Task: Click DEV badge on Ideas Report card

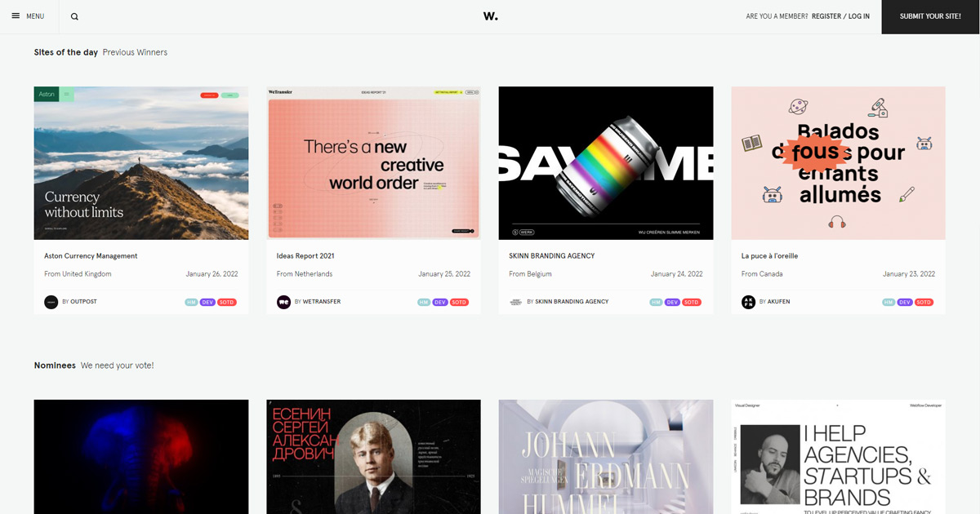Action: click(x=440, y=302)
